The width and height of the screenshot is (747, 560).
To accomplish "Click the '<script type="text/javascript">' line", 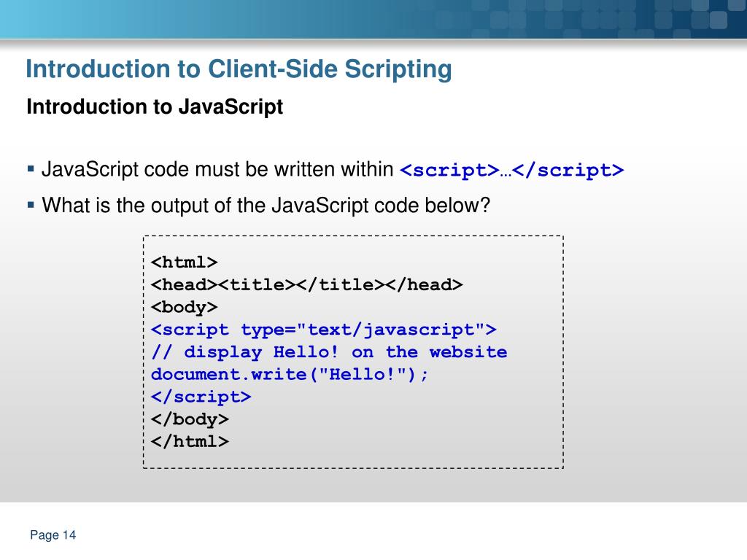I will pos(323,330).
